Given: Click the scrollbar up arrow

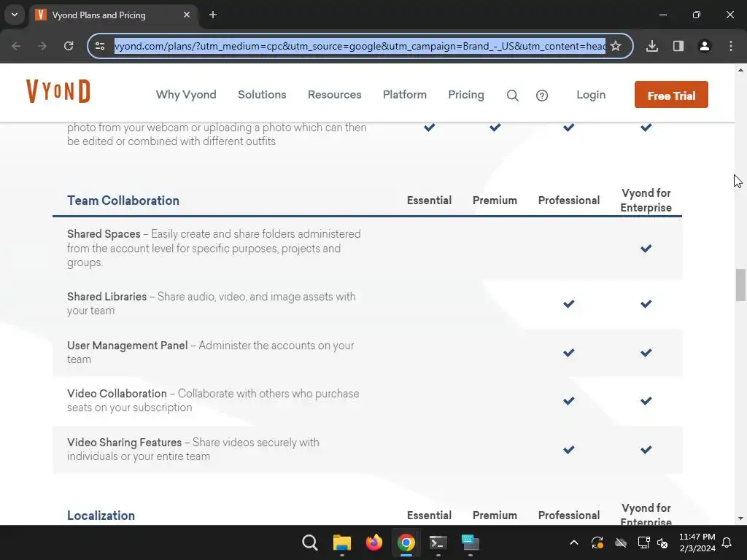Looking at the screenshot, I should point(740,70).
